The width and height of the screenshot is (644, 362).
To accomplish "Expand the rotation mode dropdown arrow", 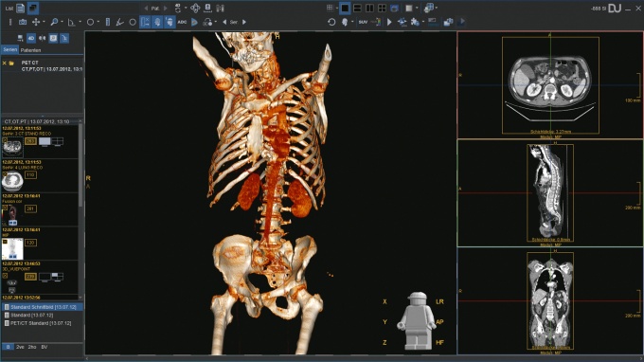I will point(216,22).
